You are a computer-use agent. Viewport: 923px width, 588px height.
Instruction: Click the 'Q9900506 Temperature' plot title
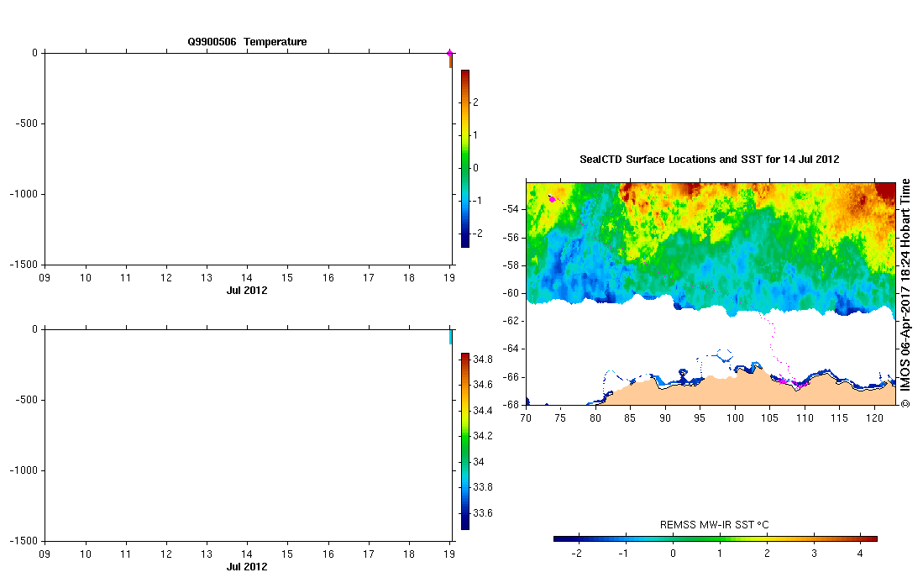247,42
